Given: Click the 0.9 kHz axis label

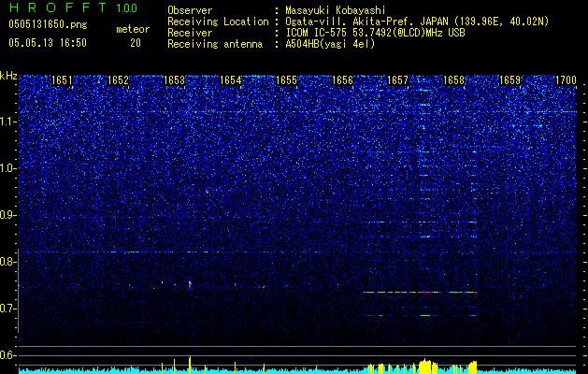Looking at the screenshot, I should pyautogui.click(x=7, y=215).
